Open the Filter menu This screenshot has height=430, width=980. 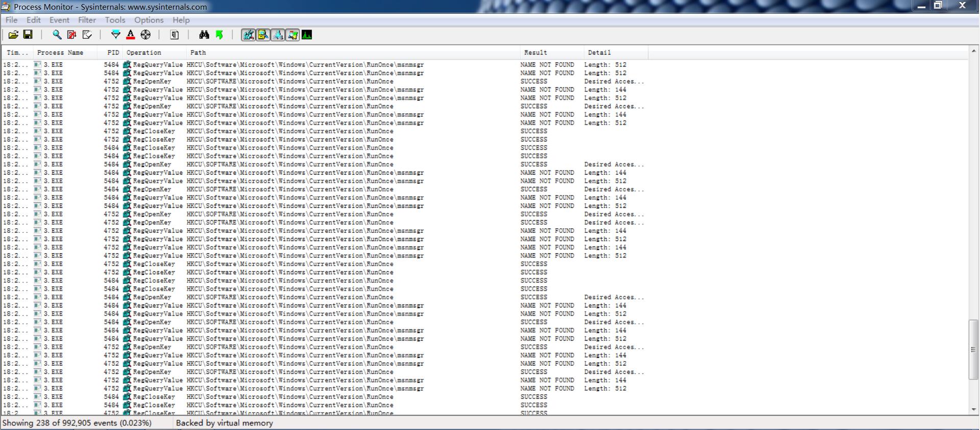tap(87, 20)
